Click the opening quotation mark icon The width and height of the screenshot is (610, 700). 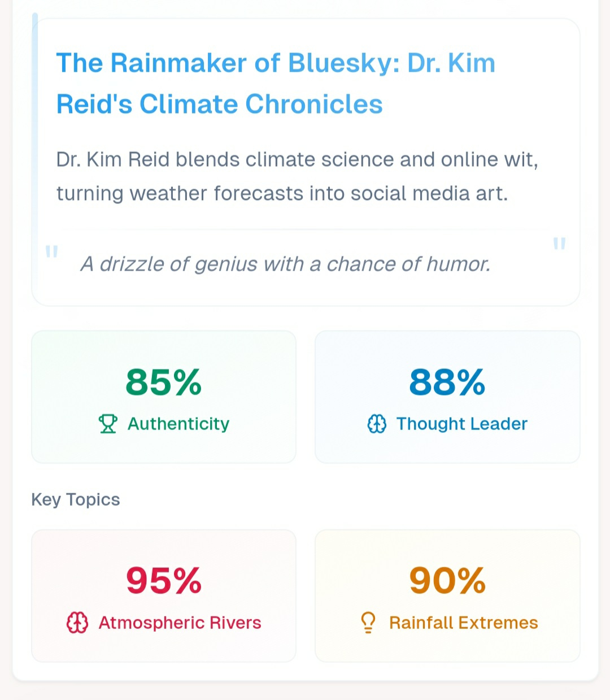(51, 251)
